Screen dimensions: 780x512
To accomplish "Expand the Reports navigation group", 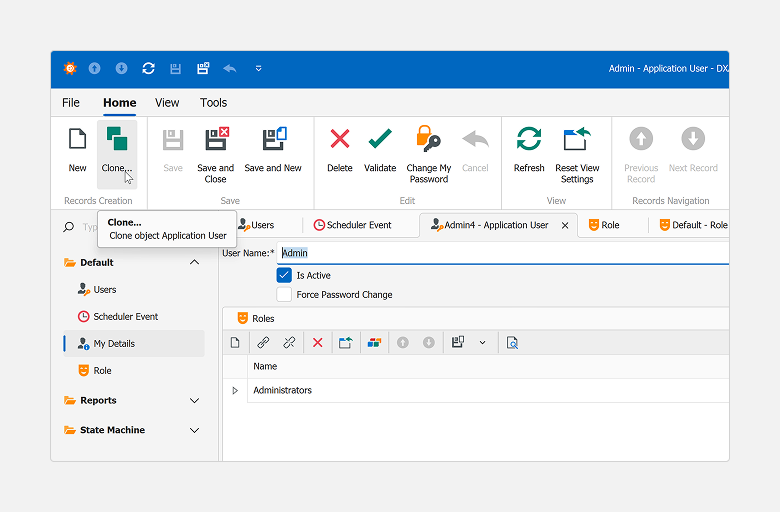I will tap(194, 400).
